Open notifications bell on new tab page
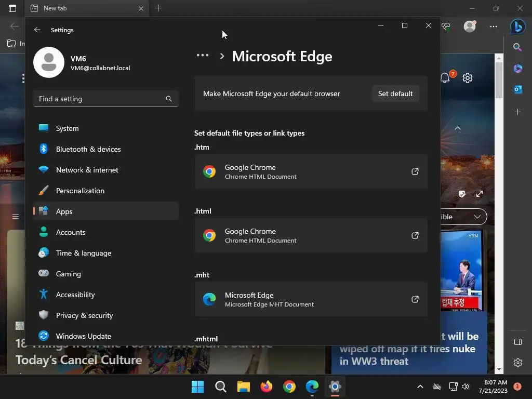 click(445, 78)
